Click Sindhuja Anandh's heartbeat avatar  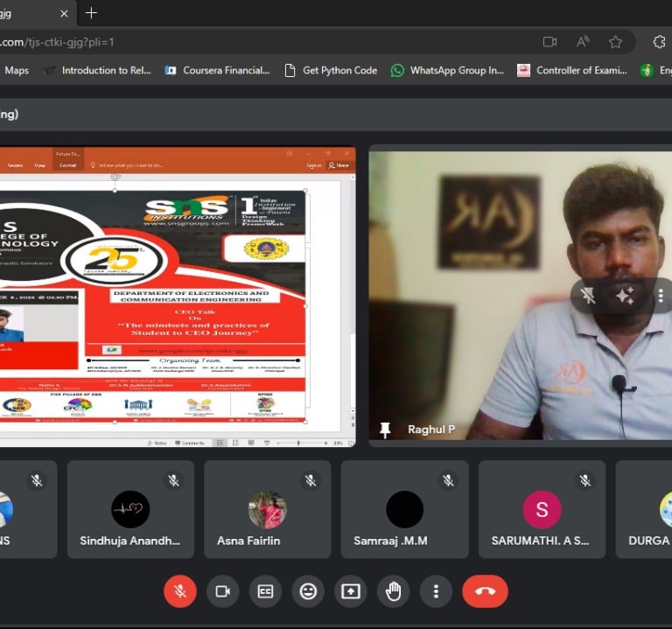point(130,509)
